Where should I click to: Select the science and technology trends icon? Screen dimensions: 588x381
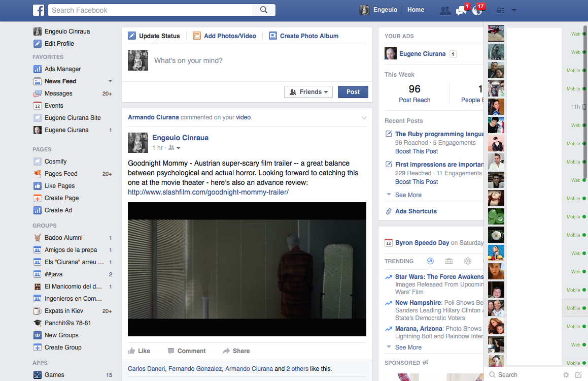(x=468, y=261)
